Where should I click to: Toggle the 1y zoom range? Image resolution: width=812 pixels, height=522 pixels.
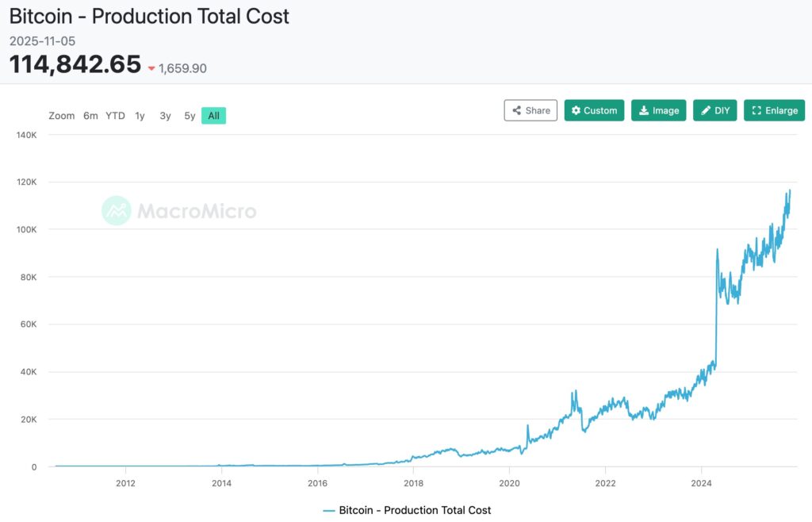[140, 115]
